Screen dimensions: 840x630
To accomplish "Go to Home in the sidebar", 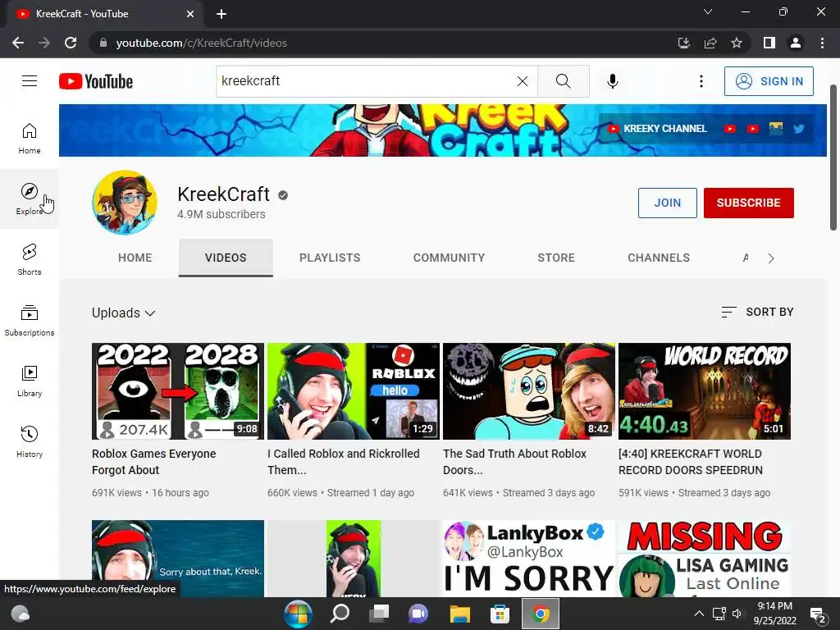I will 30,138.
